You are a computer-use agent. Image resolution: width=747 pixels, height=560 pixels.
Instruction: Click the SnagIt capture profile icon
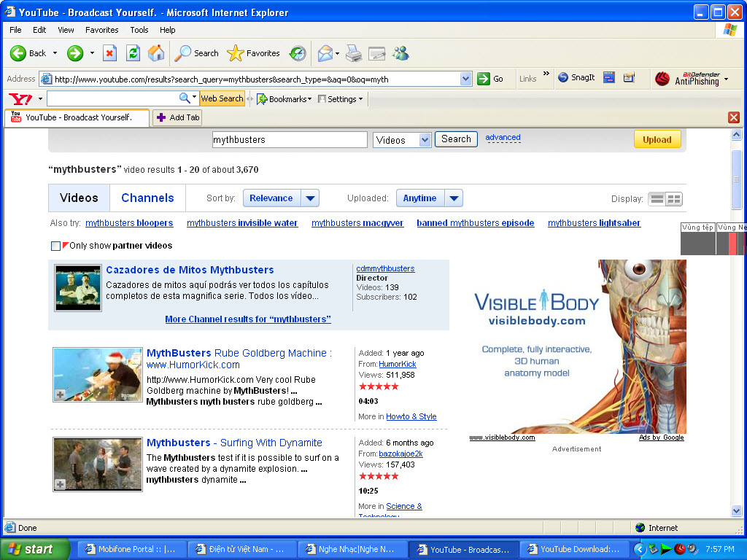[629, 77]
